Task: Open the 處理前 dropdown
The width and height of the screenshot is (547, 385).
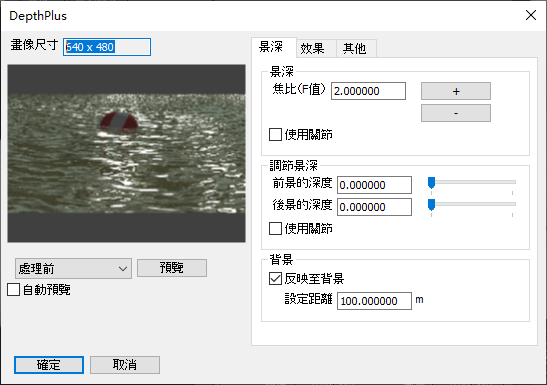Action: (73, 269)
